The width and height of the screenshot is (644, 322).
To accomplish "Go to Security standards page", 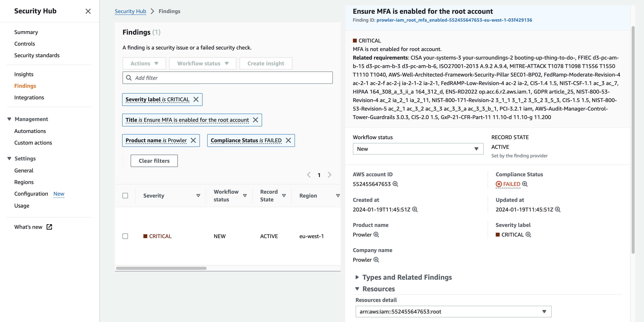I will tap(37, 55).
